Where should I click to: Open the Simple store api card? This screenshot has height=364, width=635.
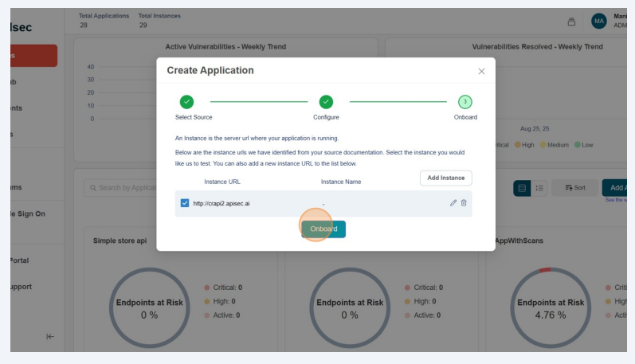click(x=120, y=241)
